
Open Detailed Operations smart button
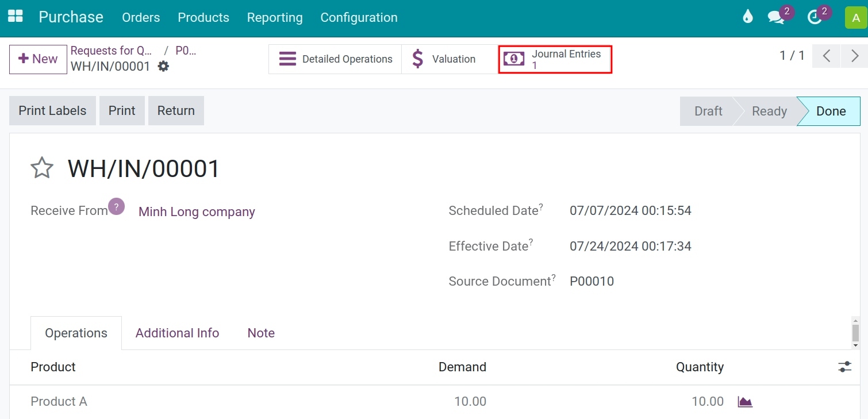pos(335,59)
